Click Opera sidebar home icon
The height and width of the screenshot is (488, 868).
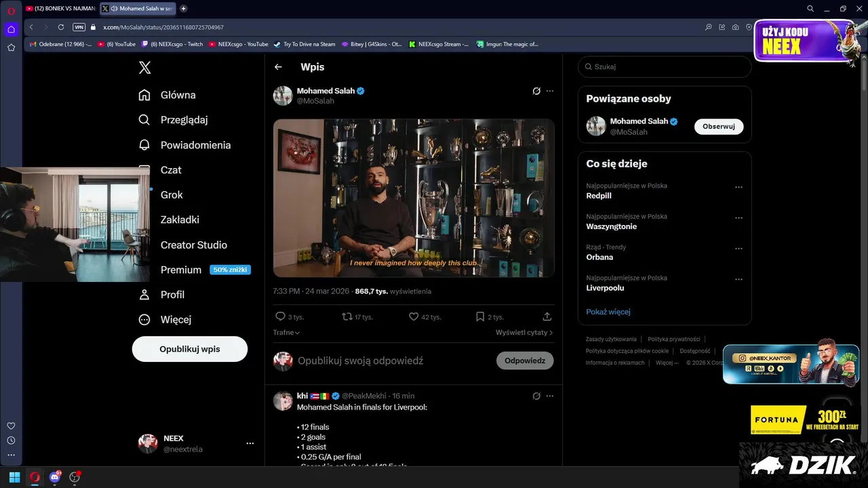[x=11, y=29]
